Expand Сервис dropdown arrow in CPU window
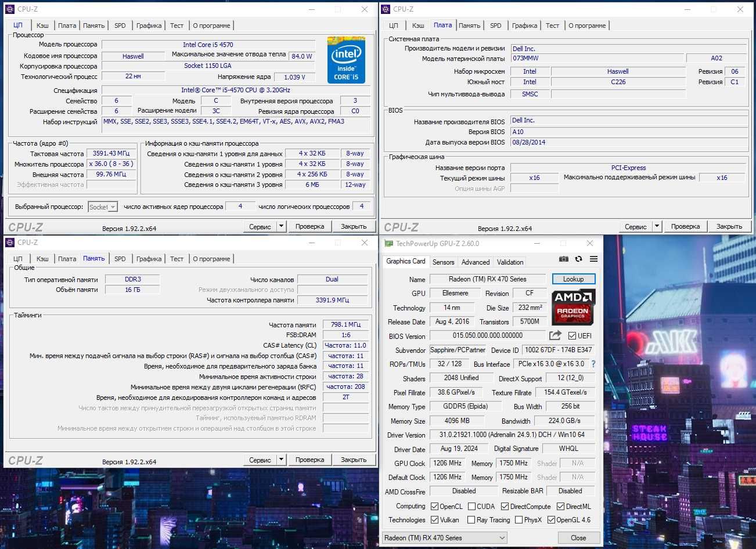This screenshot has height=549, width=756. coord(282,226)
